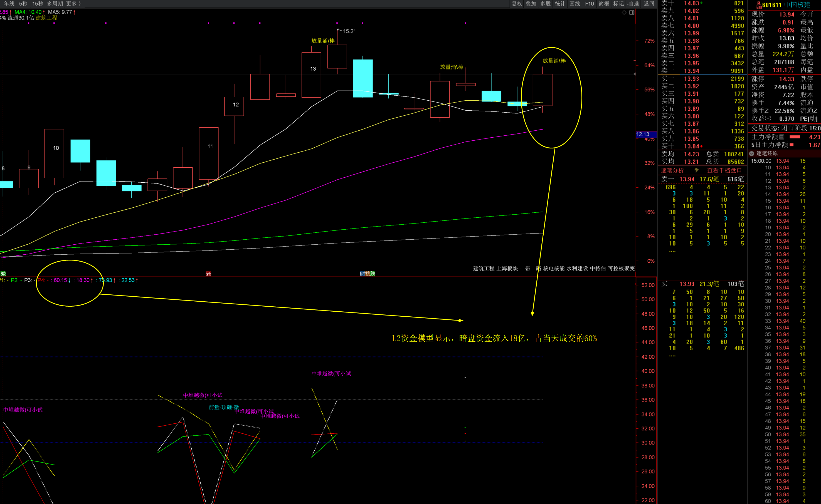Click the 核电核能 sector tag
Image resolution: width=821 pixels, height=504 pixels.
tap(554, 268)
